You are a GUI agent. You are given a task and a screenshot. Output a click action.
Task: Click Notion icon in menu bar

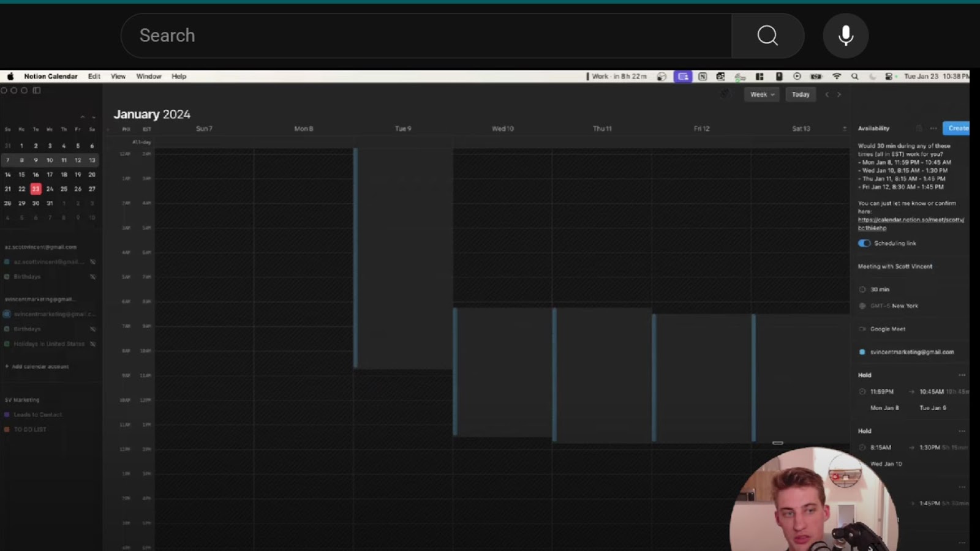(703, 77)
